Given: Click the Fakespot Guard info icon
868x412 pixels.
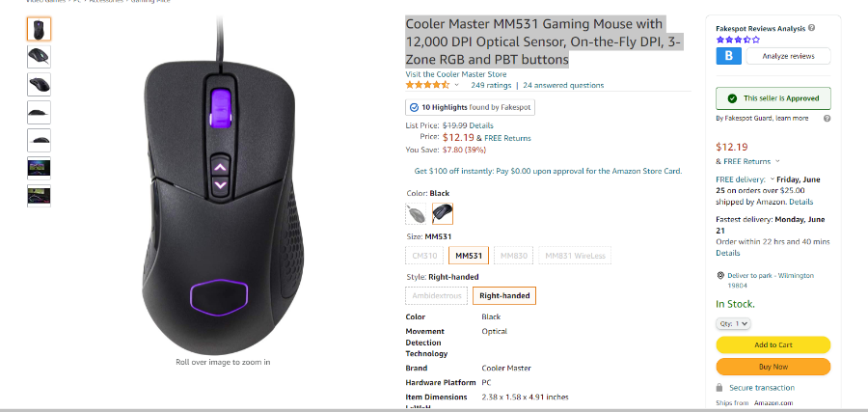Looking at the screenshot, I should coord(827,119).
